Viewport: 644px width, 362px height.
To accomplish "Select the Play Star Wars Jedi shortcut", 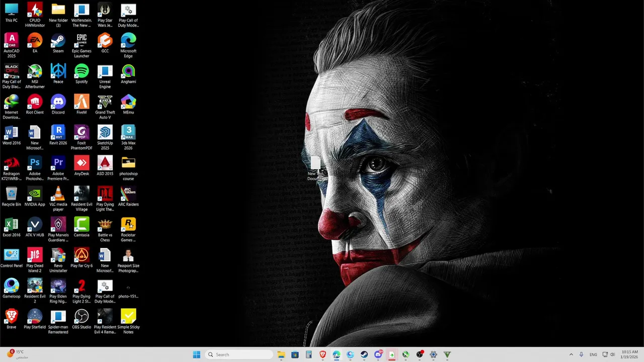I will (x=105, y=15).
